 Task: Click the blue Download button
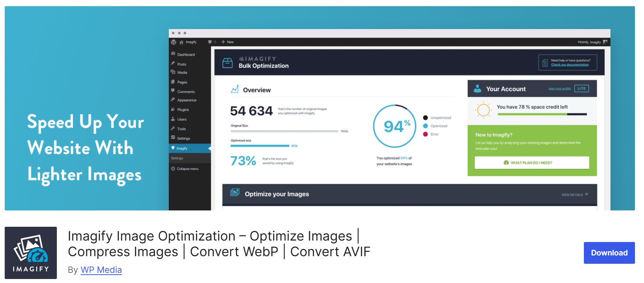tap(609, 253)
